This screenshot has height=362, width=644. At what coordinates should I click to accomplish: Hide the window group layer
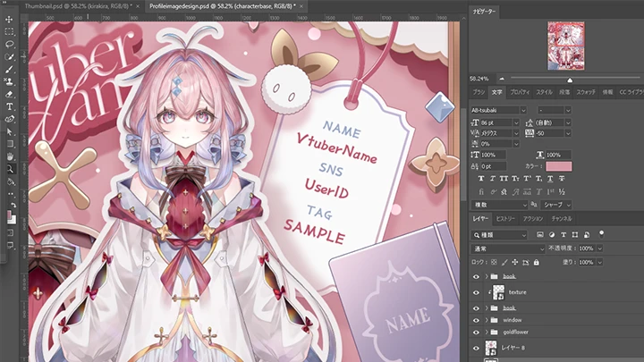click(476, 321)
